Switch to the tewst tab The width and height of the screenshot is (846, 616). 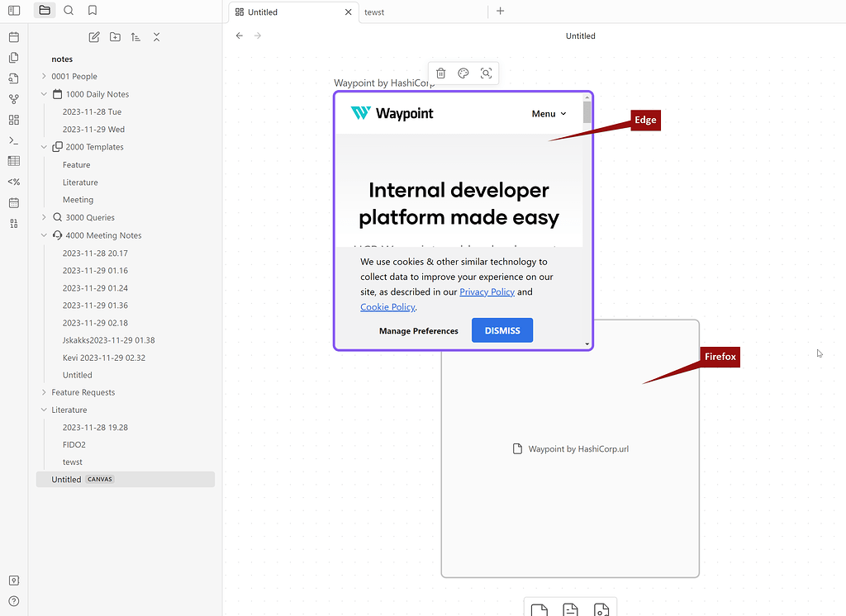point(373,12)
